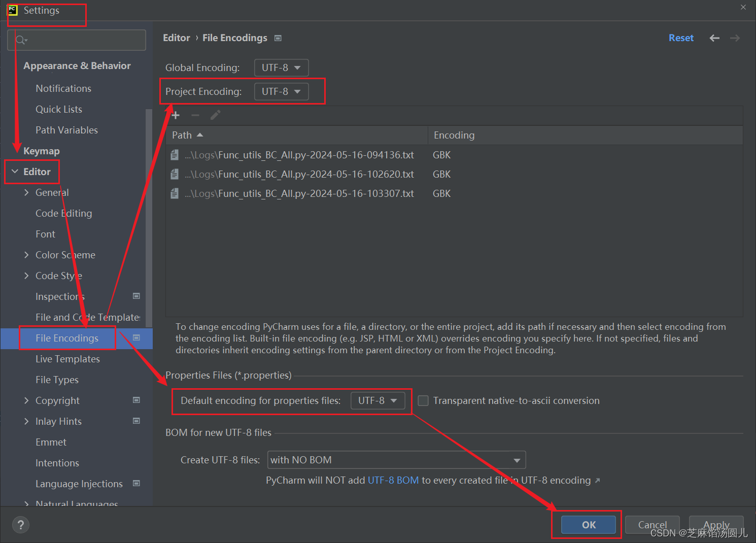Click the edit pencil icon
Screen dimensions: 756x543
[x=215, y=115]
